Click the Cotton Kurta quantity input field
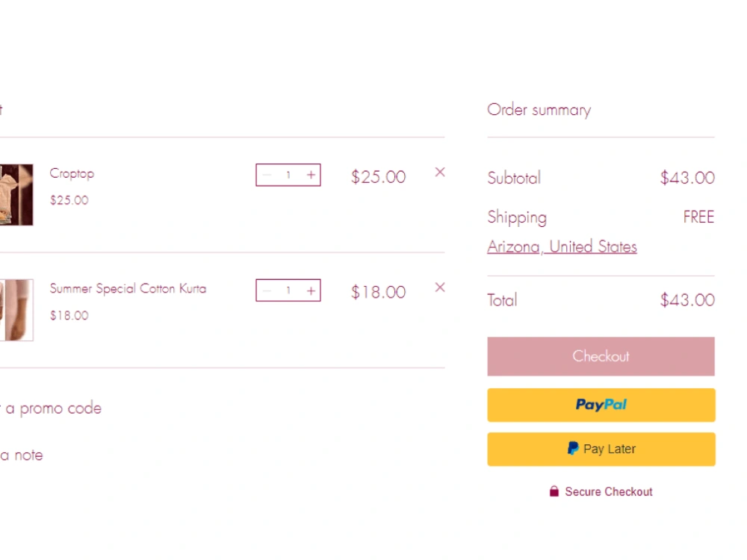The height and width of the screenshot is (560, 747). [288, 290]
